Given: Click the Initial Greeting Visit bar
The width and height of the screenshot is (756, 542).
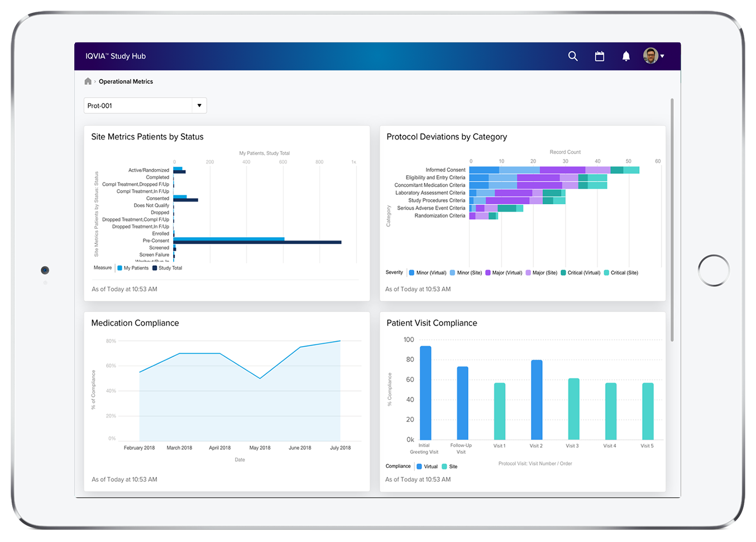Looking at the screenshot, I should 425,393.
